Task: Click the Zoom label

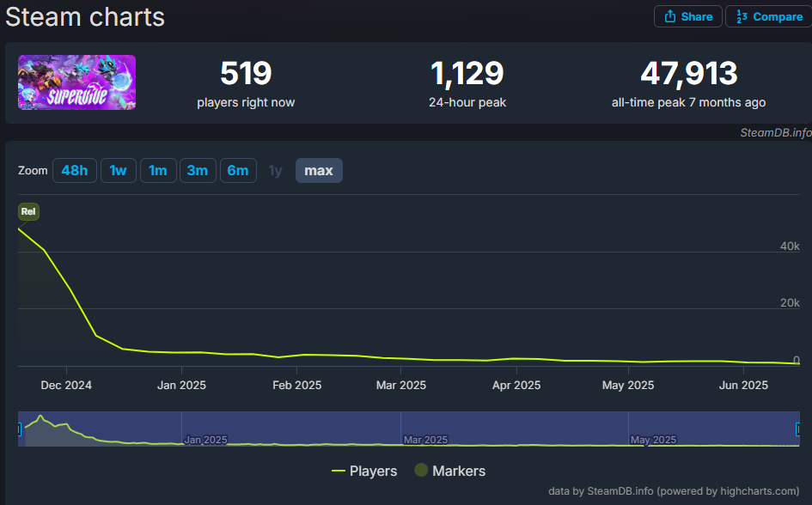Action: (33, 170)
